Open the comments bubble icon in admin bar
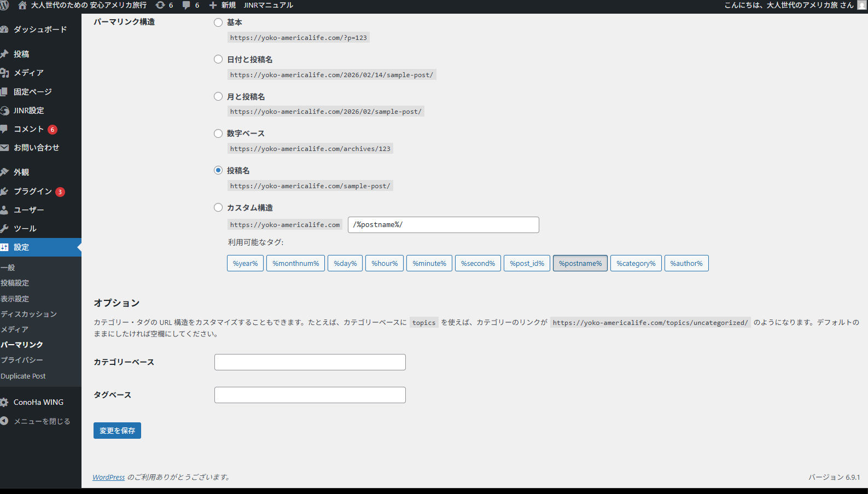Image resolution: width=868 pixels, height=494 pixels. pyautogui.click(x=187, y=5)
